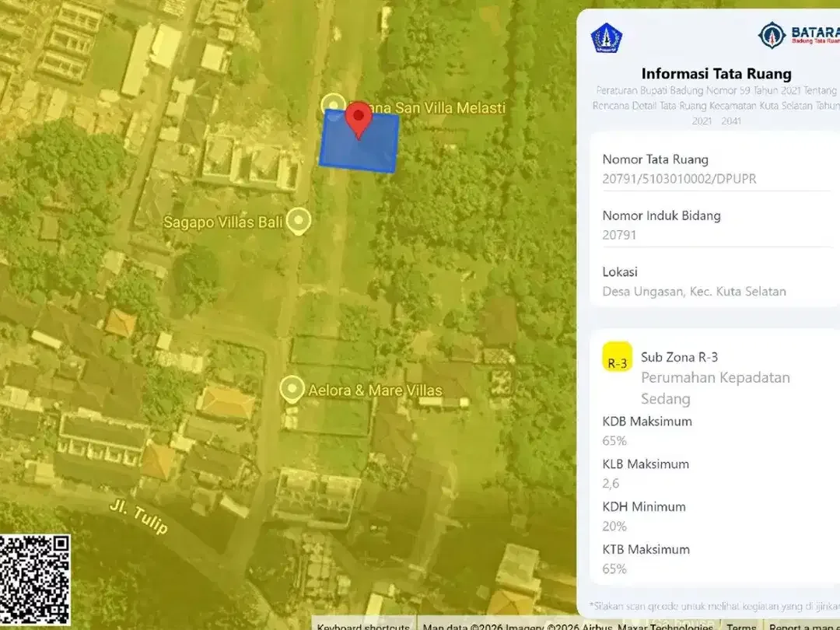Click the blue pentagon Badung crest logo
Image resolution: width=840 pixels, height=630 pixels.
[607, 37]
